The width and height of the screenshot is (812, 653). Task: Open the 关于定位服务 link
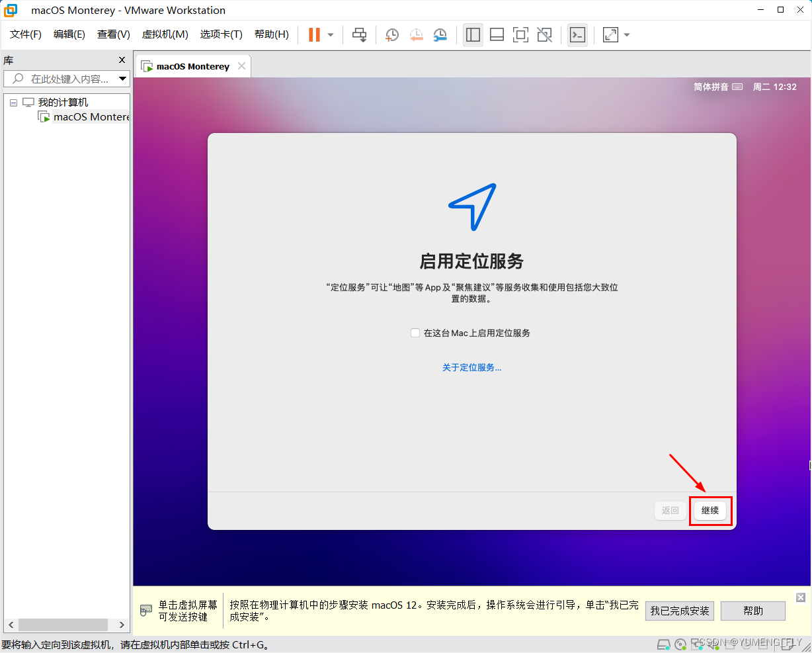[x=471, y=367]
